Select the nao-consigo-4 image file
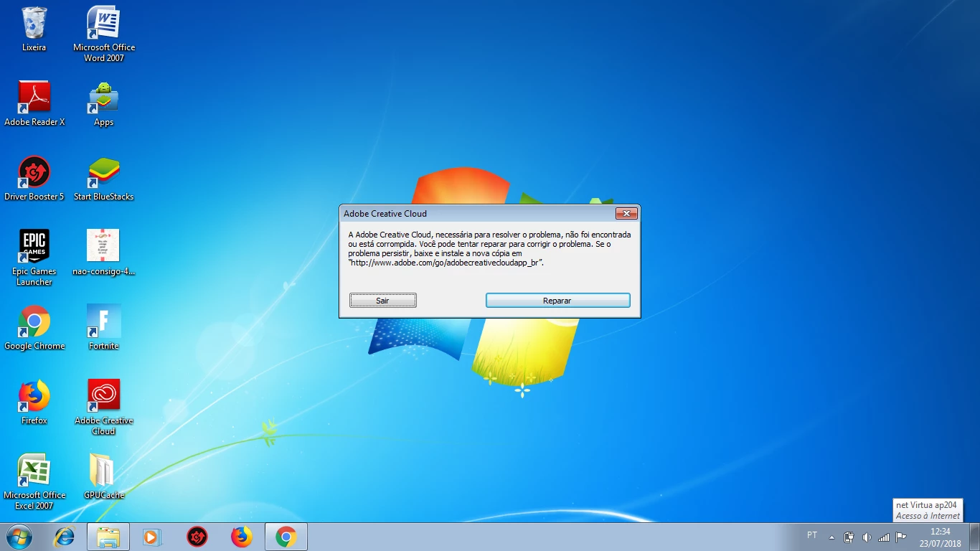980x551 pixels. [x=104, y=253]
